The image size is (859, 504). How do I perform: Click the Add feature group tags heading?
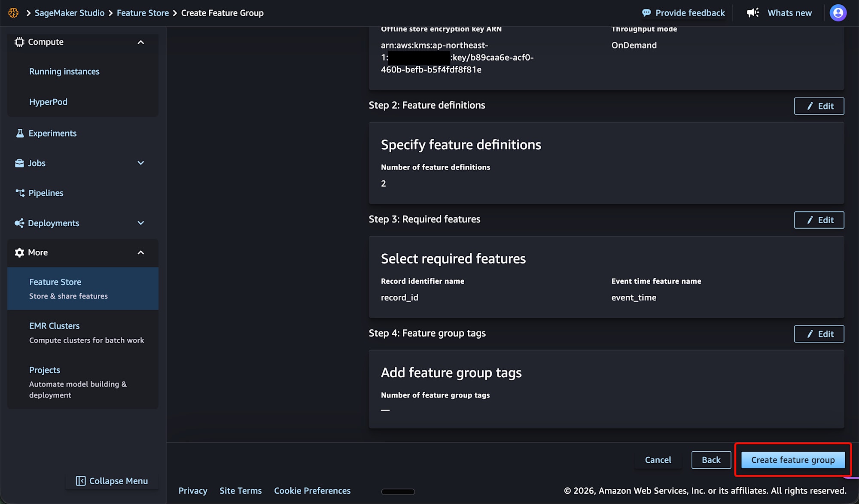(451, 373)
